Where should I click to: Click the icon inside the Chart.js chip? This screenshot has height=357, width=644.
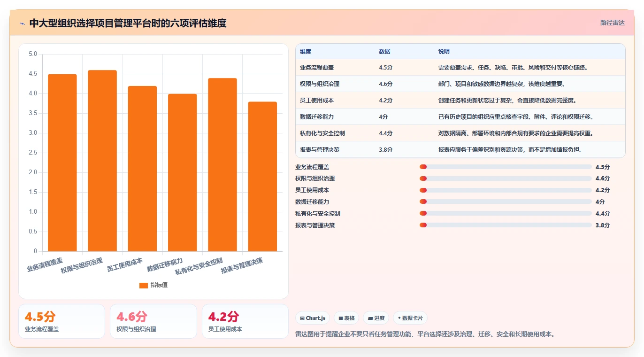pos(302,318)
